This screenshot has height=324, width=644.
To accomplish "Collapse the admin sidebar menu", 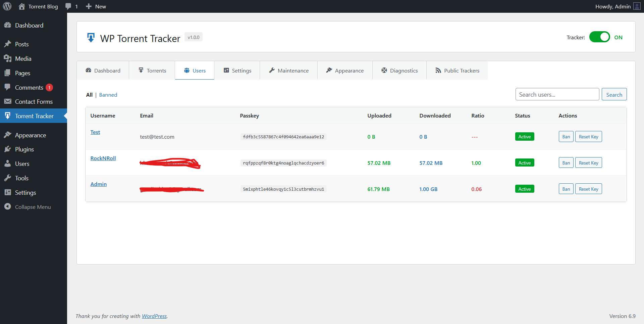I will click(x=8, y=206).
